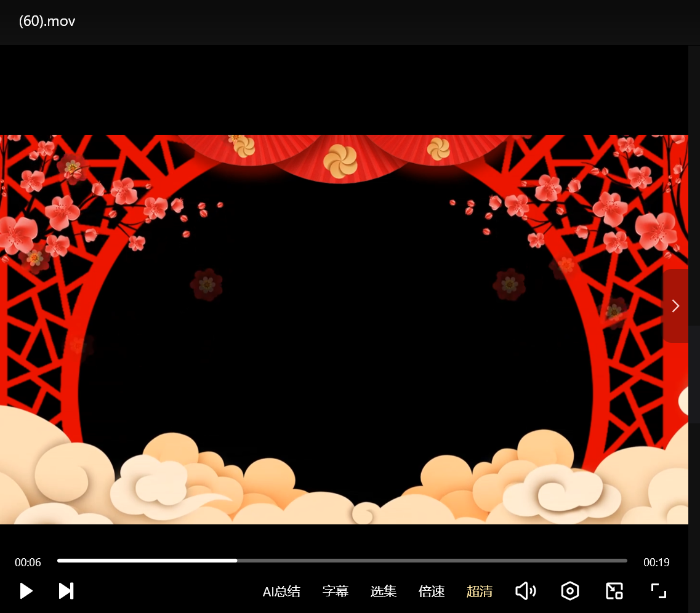Click the 00:19 total duration label
The height and width of the screenshot is (613, 700).
click(x=656, y=563)
